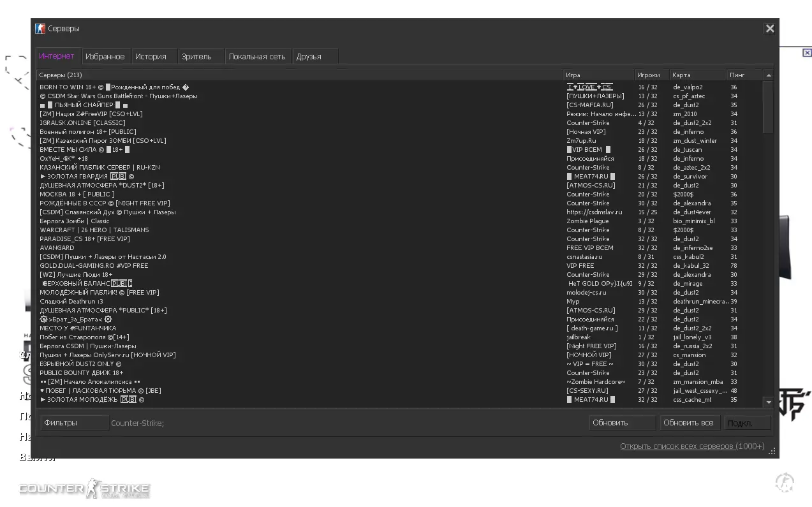Viewport: 812px width, 507px height.
Task: Sort by Карта column header
Action: tap(698, 75)
